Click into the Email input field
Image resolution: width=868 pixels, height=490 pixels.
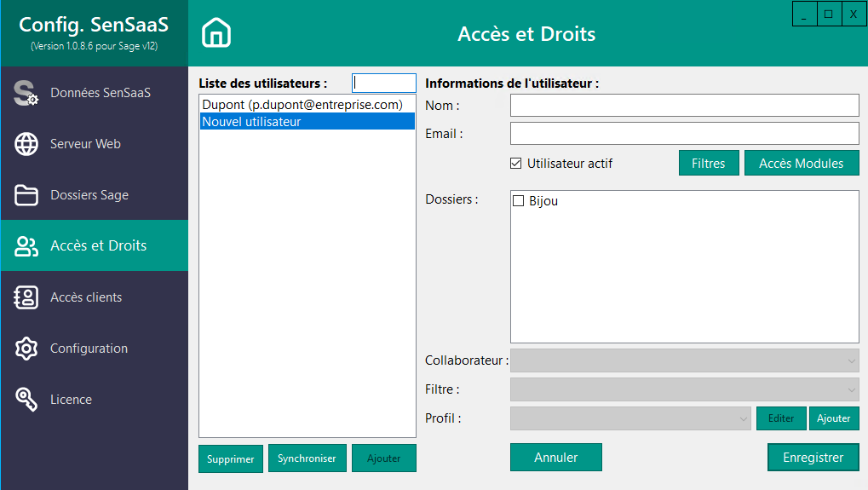click(x=684, y=134)
